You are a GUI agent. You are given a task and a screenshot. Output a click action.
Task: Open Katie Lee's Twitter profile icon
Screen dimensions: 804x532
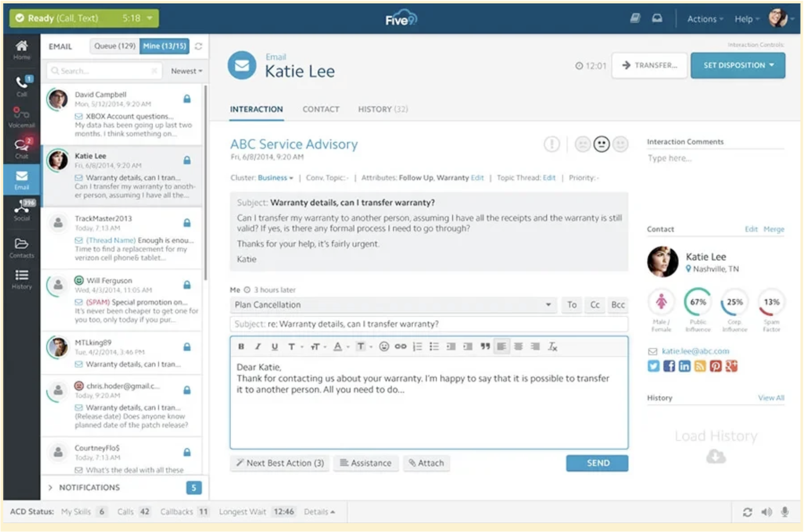click(x=653, y=366)
